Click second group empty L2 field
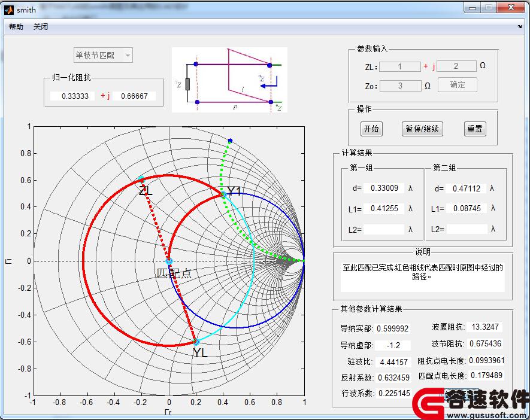Screen dimensions: 530x420 tap(467, 229)
